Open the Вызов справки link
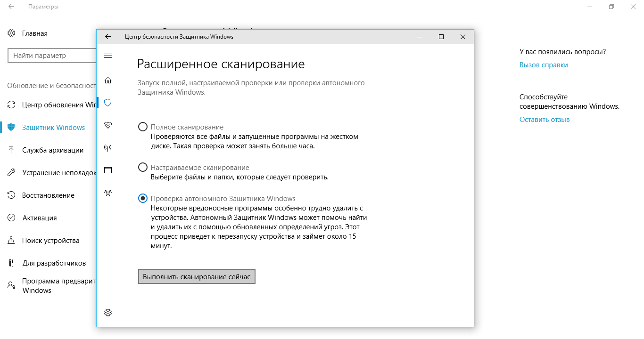The height and width of the screenshot is (339, 644). tap(544, 65)
